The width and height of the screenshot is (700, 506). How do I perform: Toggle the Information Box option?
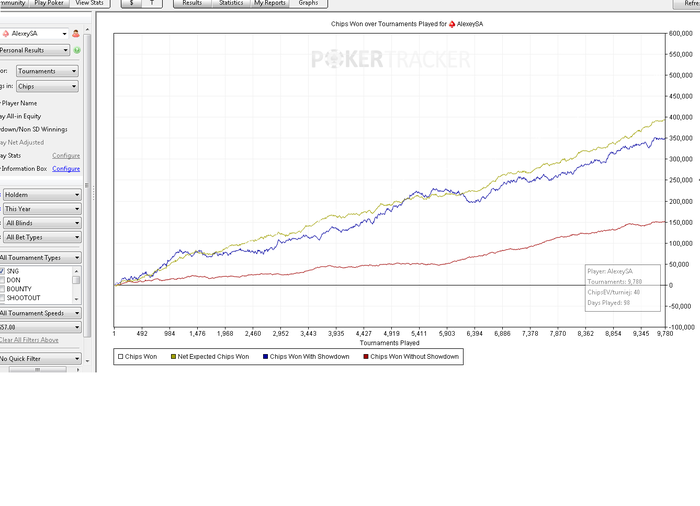click(x=24, y=168)
